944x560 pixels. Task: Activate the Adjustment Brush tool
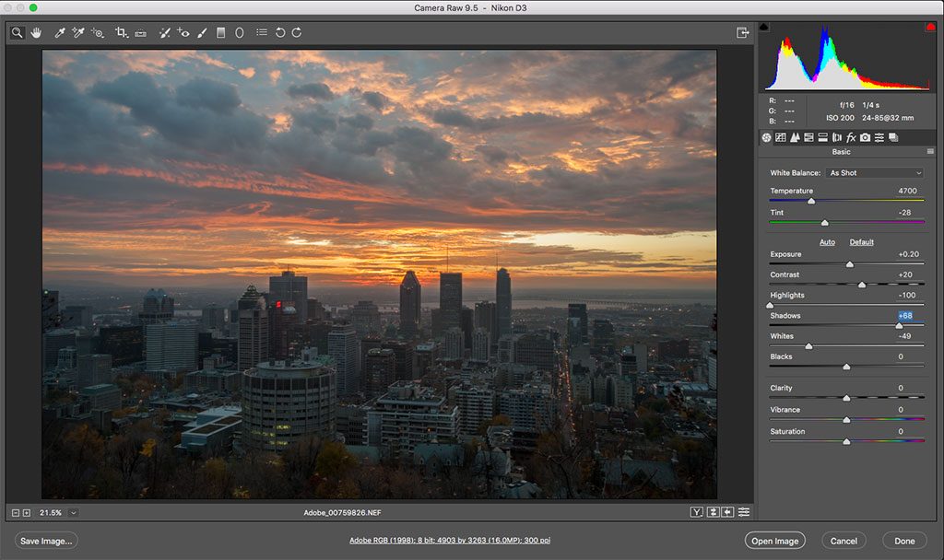[201, 32]
